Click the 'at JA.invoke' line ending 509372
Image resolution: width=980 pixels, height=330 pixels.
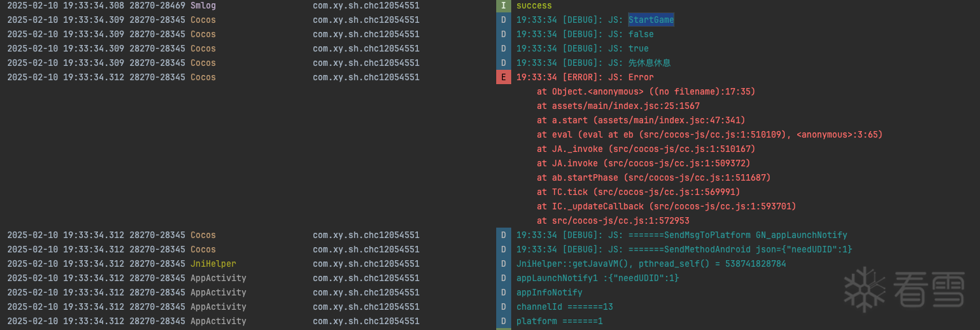tap(644, 163)
